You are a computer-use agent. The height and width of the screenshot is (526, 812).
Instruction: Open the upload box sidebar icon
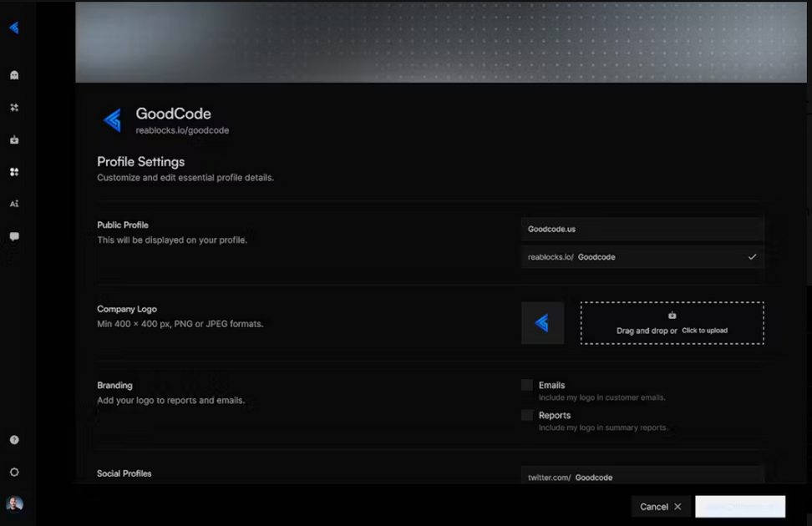click(x=14, y=139)
